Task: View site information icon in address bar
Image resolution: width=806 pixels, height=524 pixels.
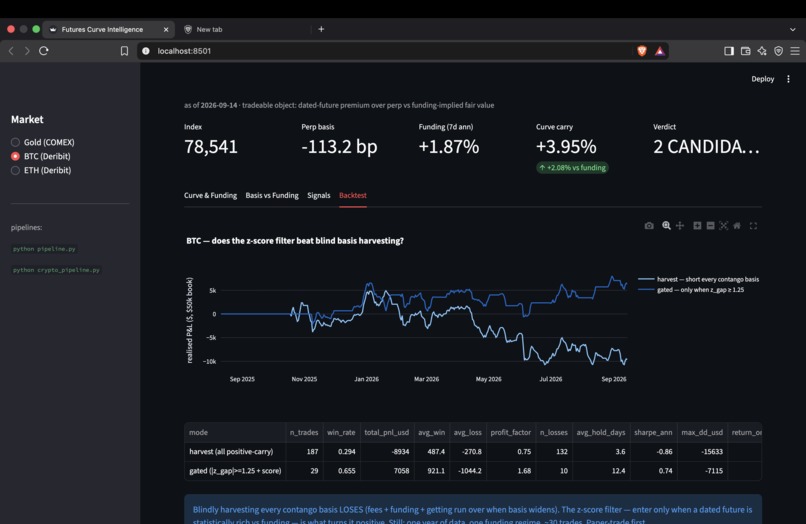Action: [146, 51]
